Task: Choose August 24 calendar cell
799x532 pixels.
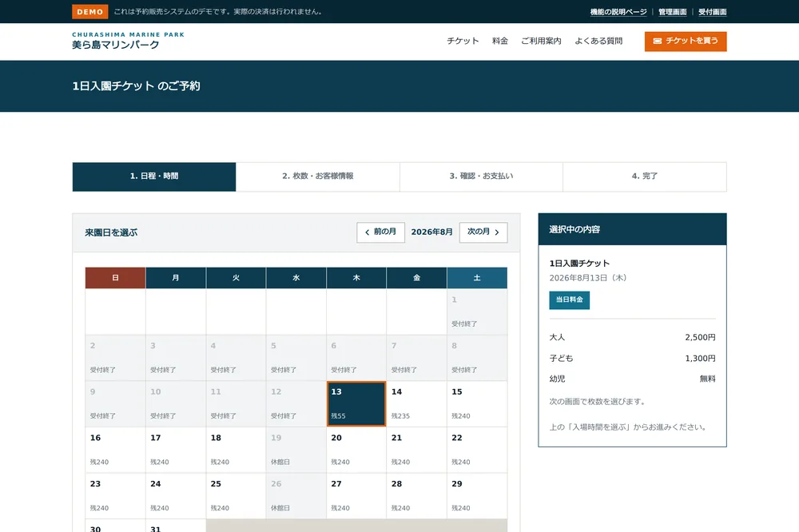Action: coord(175,496)
